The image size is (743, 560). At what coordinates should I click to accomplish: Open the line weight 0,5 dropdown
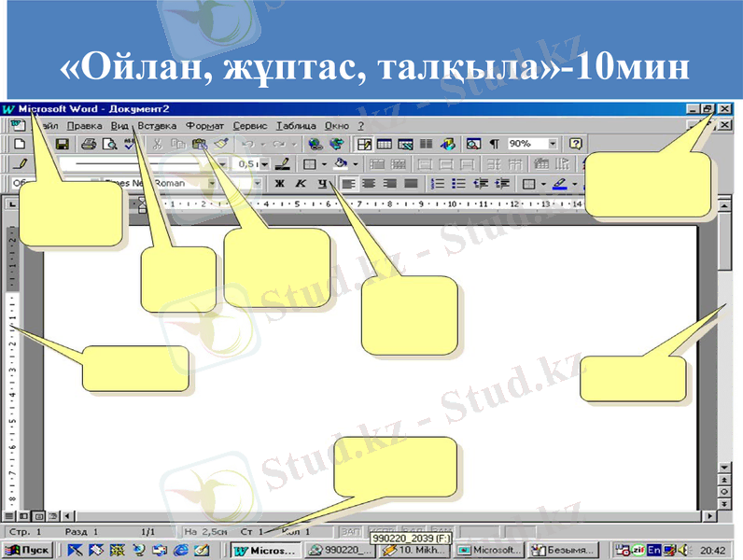[264, 164]
